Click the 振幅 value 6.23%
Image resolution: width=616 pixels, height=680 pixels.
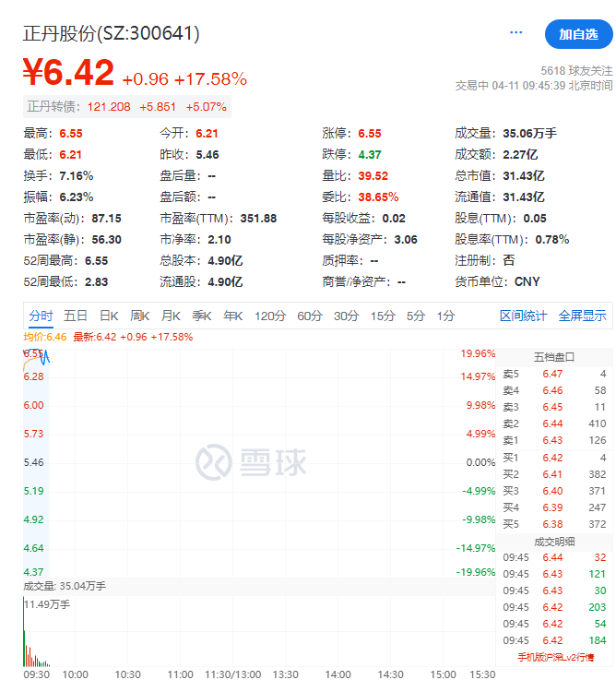77,197
